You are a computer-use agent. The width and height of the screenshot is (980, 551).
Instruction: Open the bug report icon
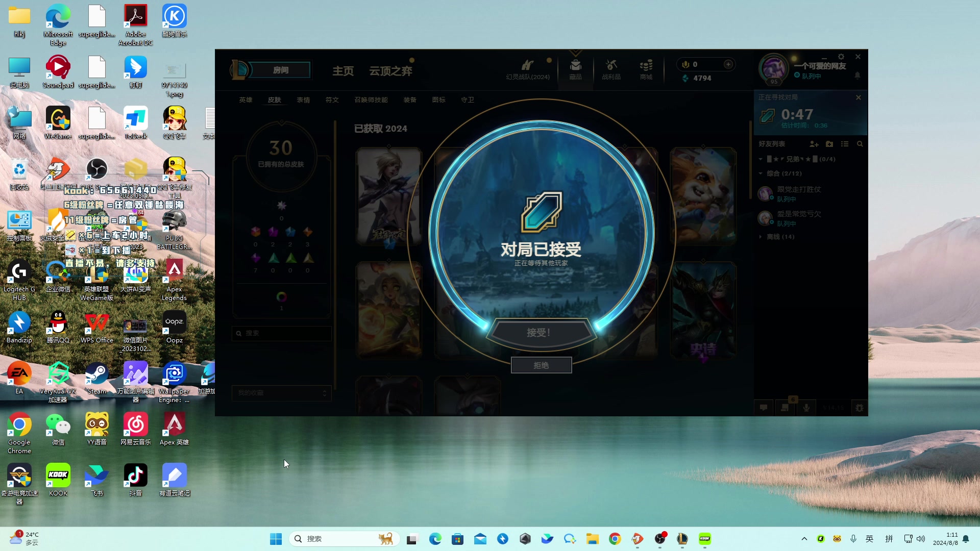pyautogui.click(x=860, y=408)
